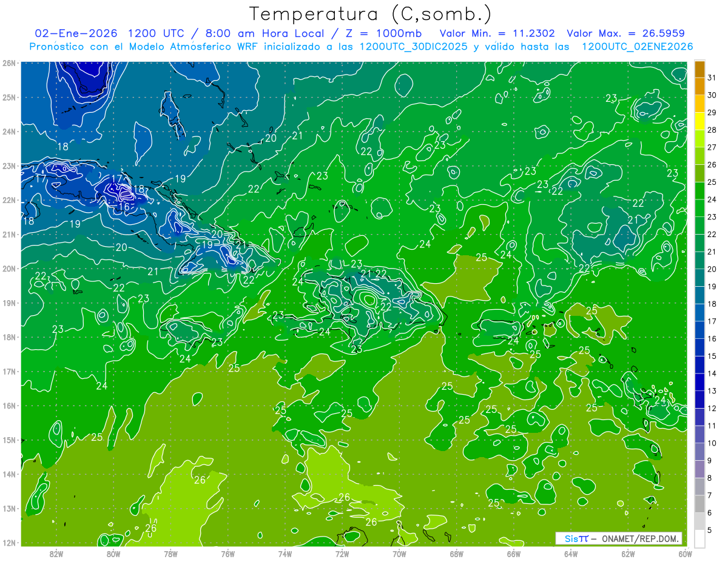Click the 23N latitude axis label

[x=8, y=166]
